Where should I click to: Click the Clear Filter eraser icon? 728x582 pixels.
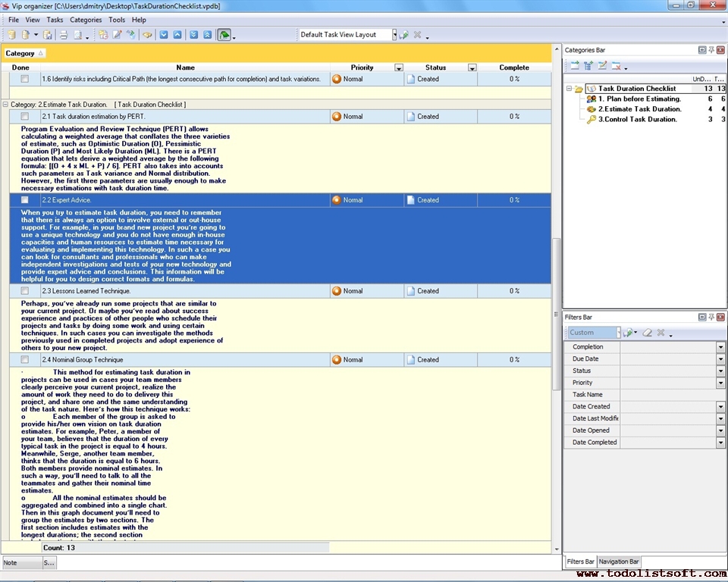click(x=647, y=333)
